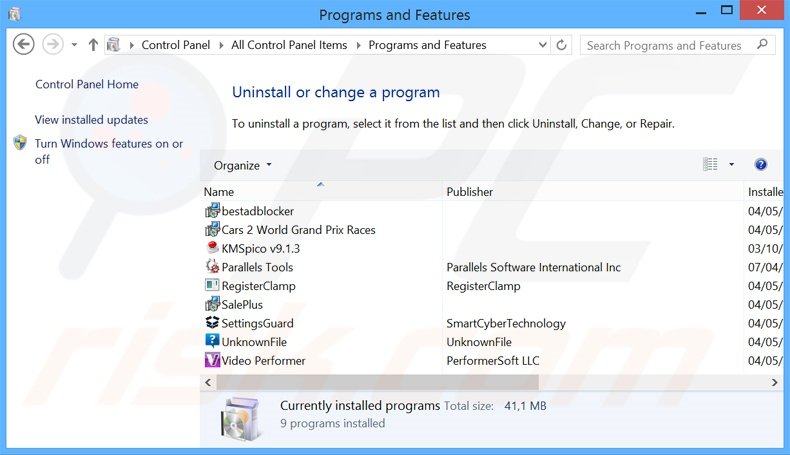This screenshot has height=455, width=790.
Task: Click the horizontal scrollbar right arrow
Action: pyautogui.click(x=774, y=382)
